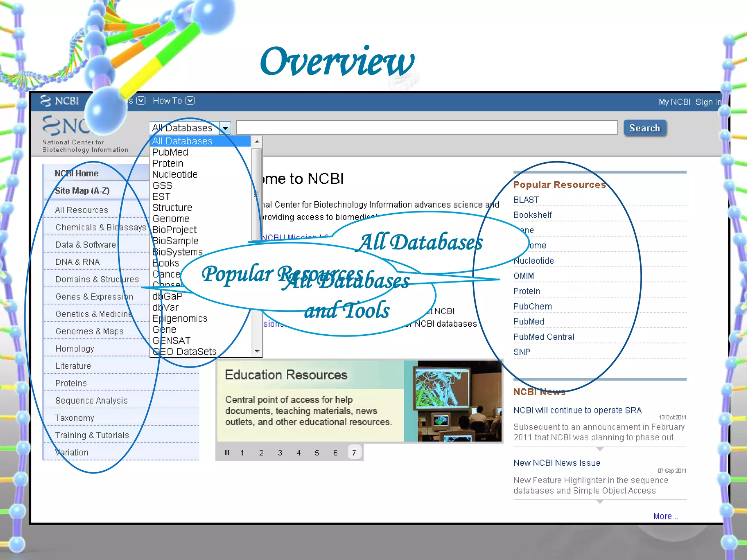Viewport: 747px width, 560px height.
Task: Open All Resources sidebar link
Action: click(x=82, y=210)
